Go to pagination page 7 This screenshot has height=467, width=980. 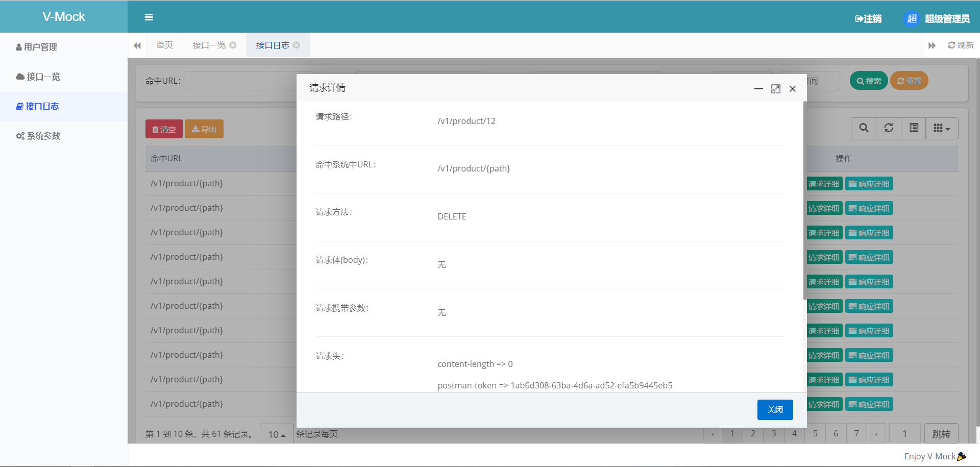(856, 433)
